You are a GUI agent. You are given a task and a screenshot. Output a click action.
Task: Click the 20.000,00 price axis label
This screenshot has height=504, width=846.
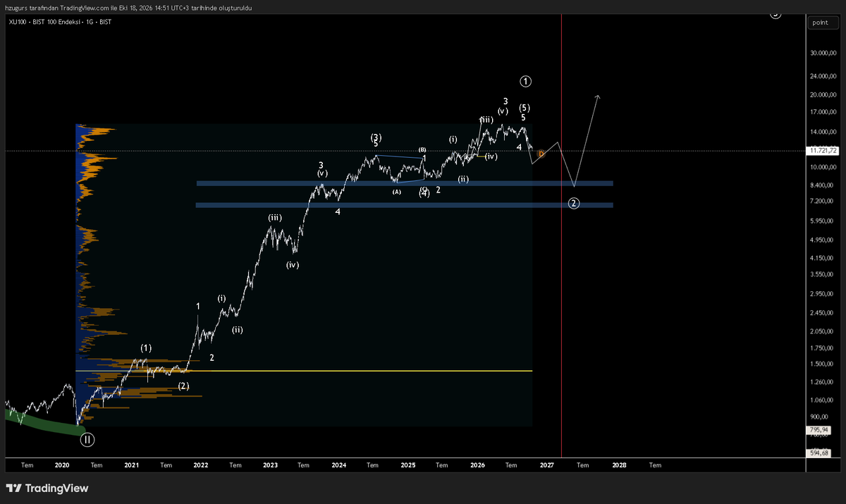(823, 94)
